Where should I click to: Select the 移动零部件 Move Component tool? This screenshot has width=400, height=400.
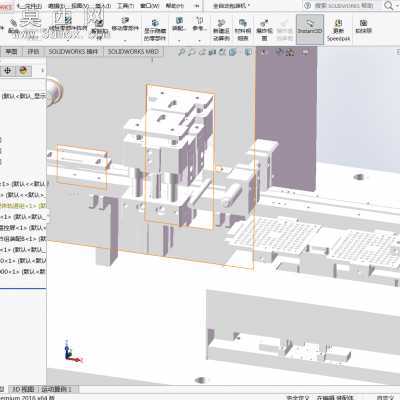pos(125,25)
